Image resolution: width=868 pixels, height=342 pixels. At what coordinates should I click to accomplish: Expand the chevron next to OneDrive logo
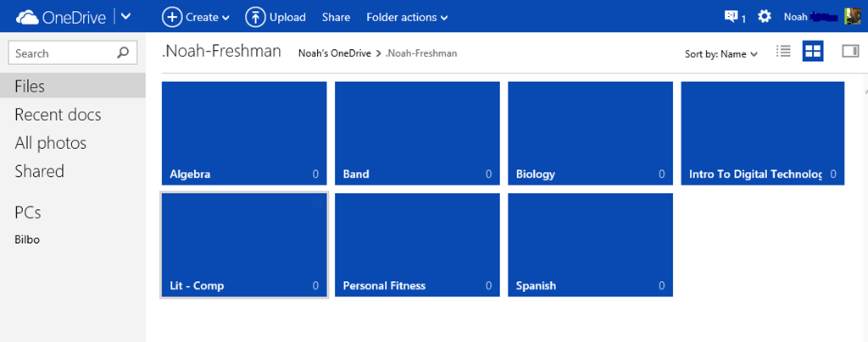[126, 16]
